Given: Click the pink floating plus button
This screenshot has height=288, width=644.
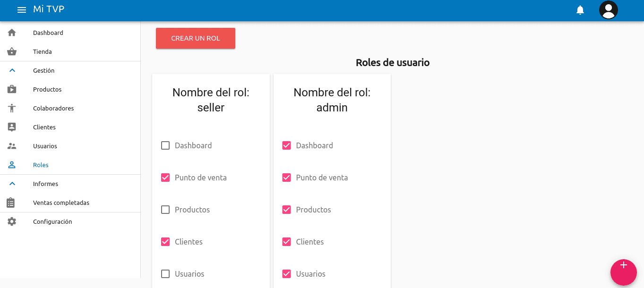Looking at the screenshot, I should pos(624,272).
